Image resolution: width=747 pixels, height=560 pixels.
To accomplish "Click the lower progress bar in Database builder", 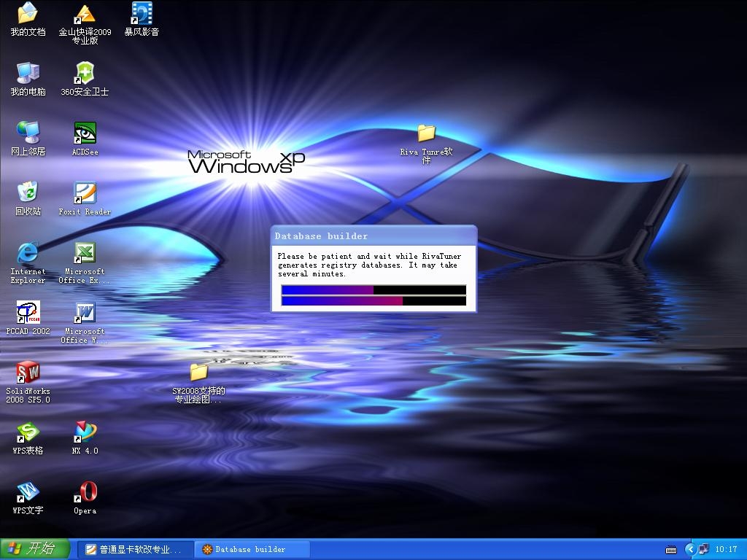I will click(373, 301).
